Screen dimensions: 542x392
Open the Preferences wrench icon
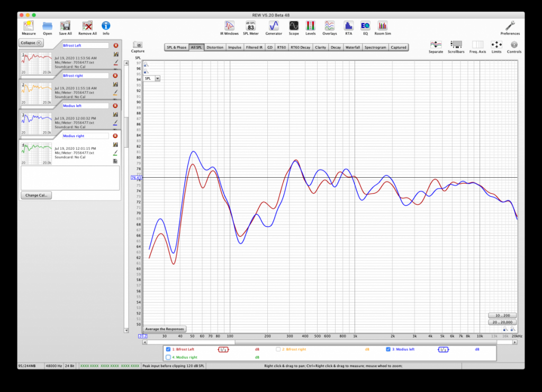pyautogui.click(x=510, y=25)
